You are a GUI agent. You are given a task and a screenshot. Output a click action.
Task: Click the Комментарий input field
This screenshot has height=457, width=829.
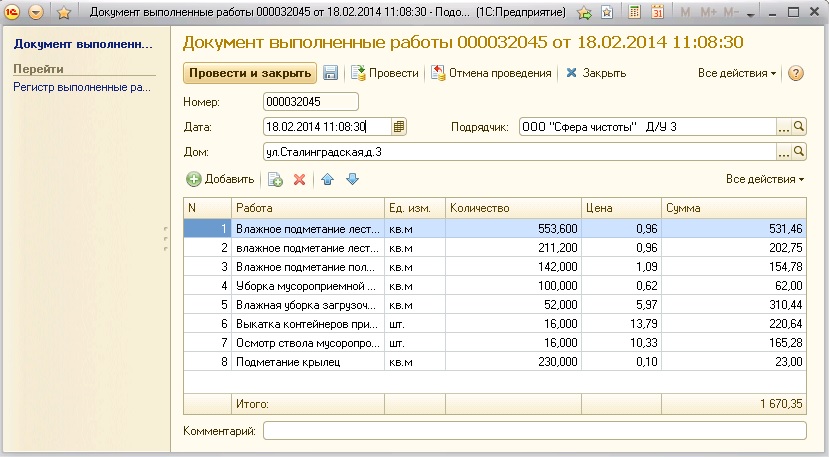click(x=535, y=431)
